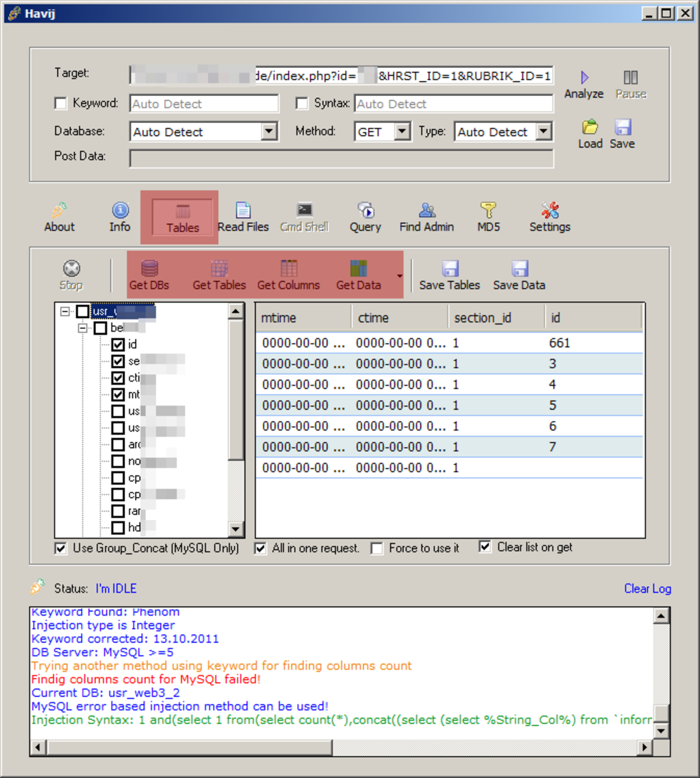Toggle the All in one request checkbox
Image resolution: width=700 pixels, height=778 pixels.
tap(260, 548)
